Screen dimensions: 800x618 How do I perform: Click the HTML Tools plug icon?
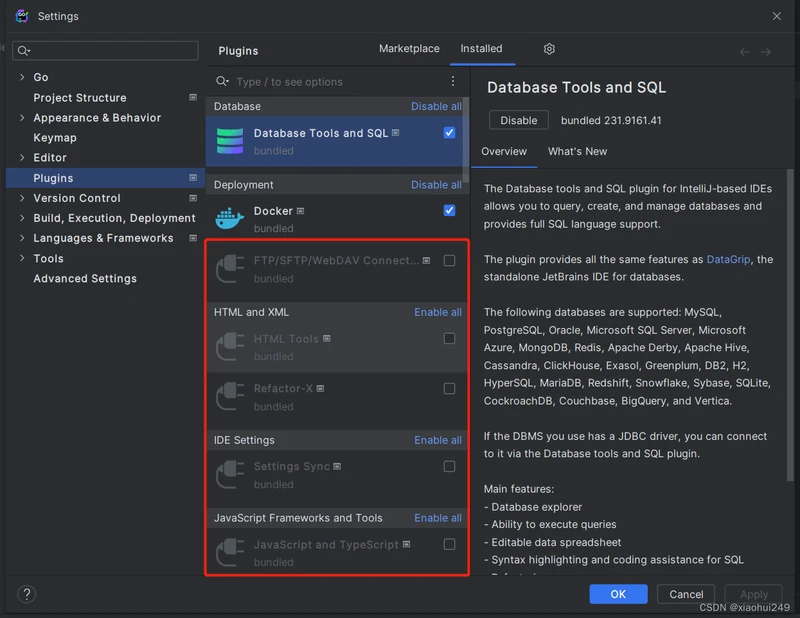click(x=230, y=347)
